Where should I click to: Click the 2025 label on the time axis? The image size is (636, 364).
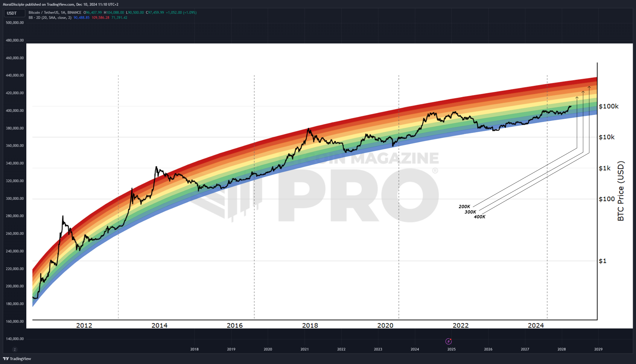451,349
